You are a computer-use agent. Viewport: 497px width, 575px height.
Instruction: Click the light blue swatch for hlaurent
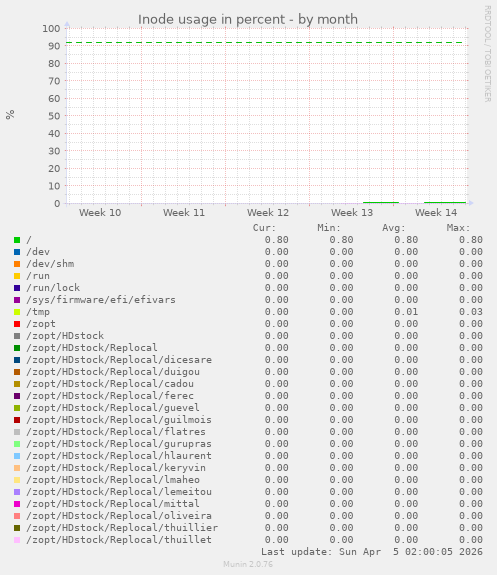(x=17, y=456)
